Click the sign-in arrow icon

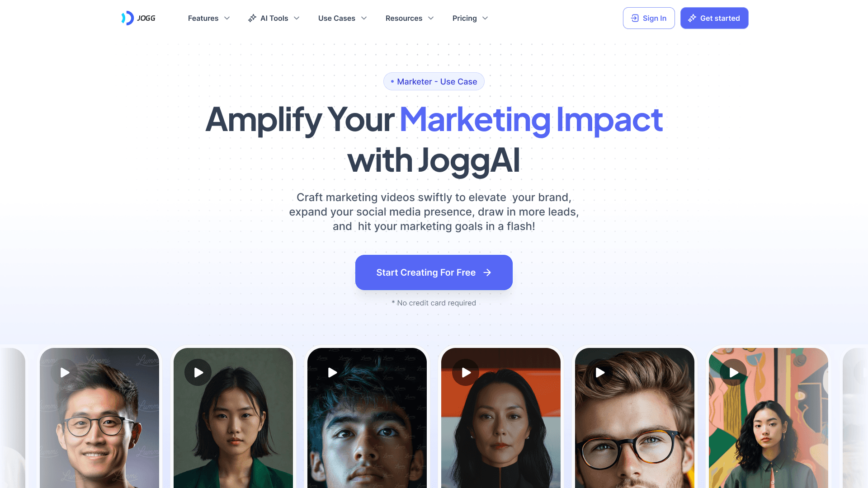pos(635,18)
